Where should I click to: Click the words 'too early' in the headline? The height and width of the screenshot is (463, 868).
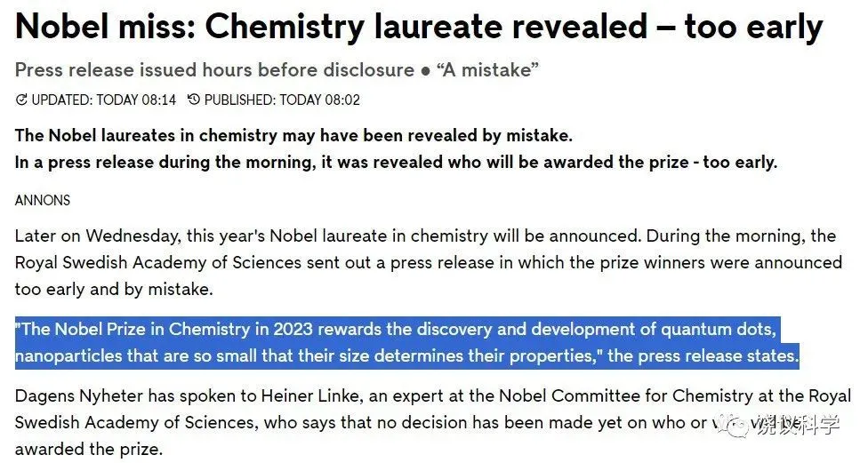pos(754,28)
